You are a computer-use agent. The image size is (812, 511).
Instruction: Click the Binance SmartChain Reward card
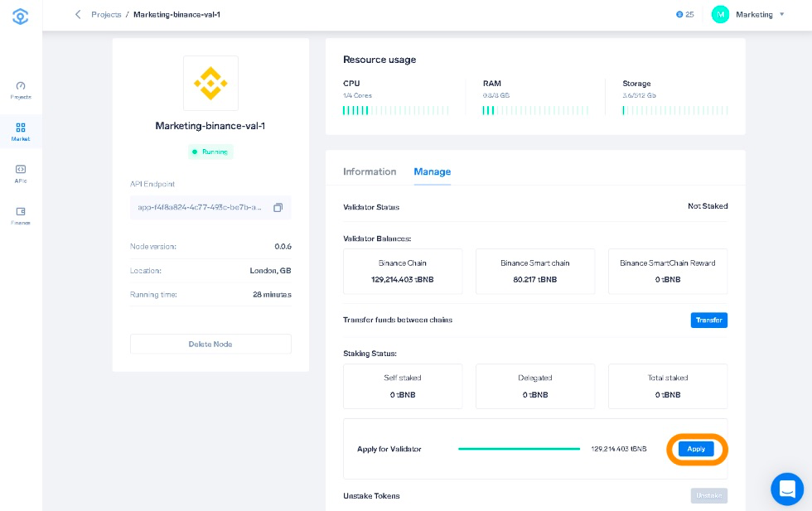click(x=668, y=272)
